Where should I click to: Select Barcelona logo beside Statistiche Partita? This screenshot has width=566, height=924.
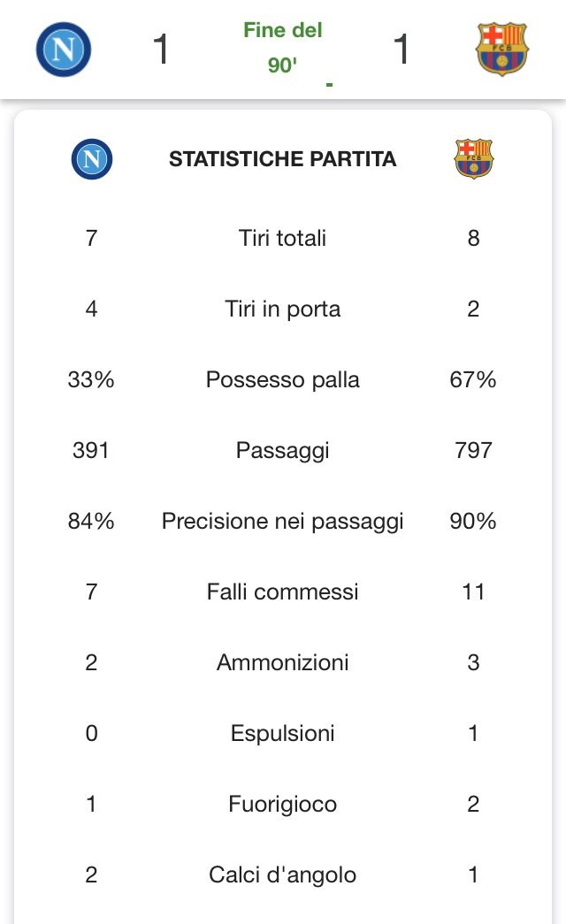point(473,159)
